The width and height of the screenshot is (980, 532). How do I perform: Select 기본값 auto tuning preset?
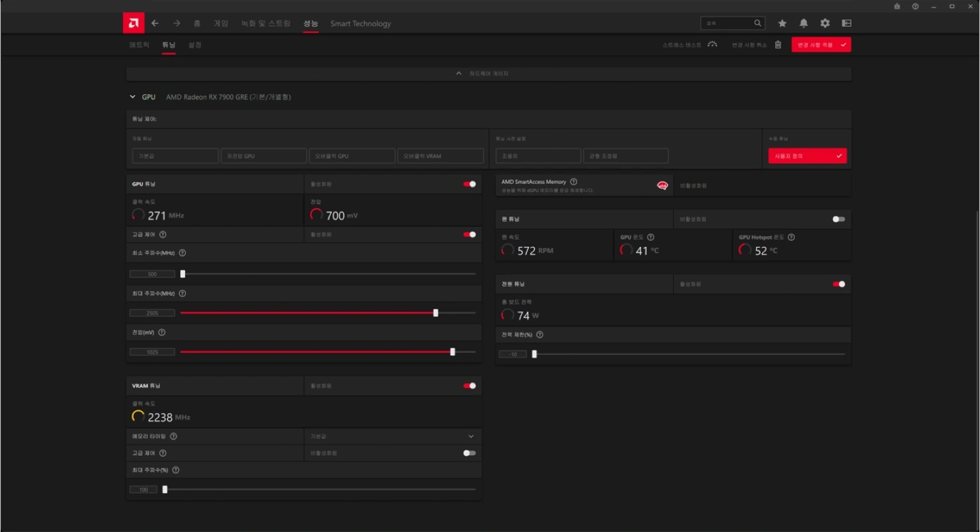(176, 156)
